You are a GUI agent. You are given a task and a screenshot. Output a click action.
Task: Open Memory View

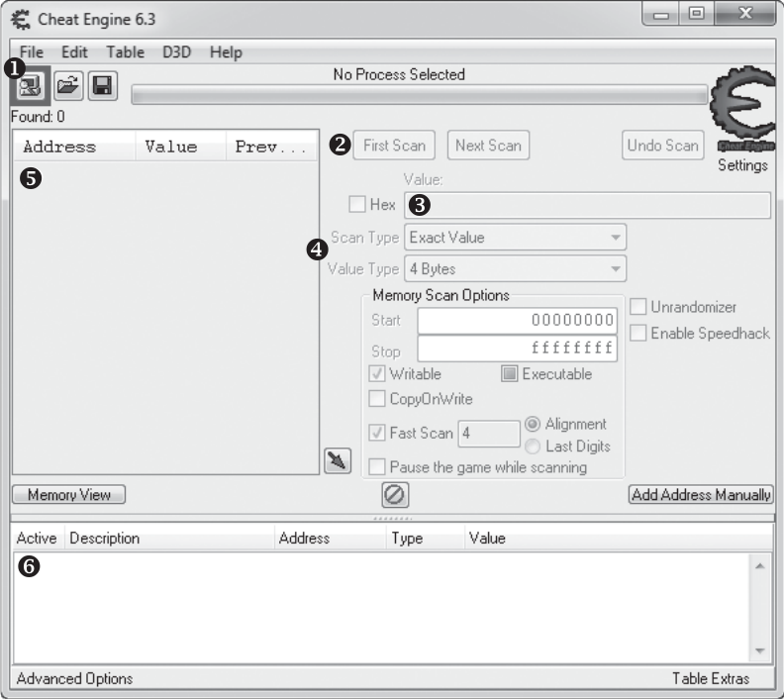pos(69,494)
